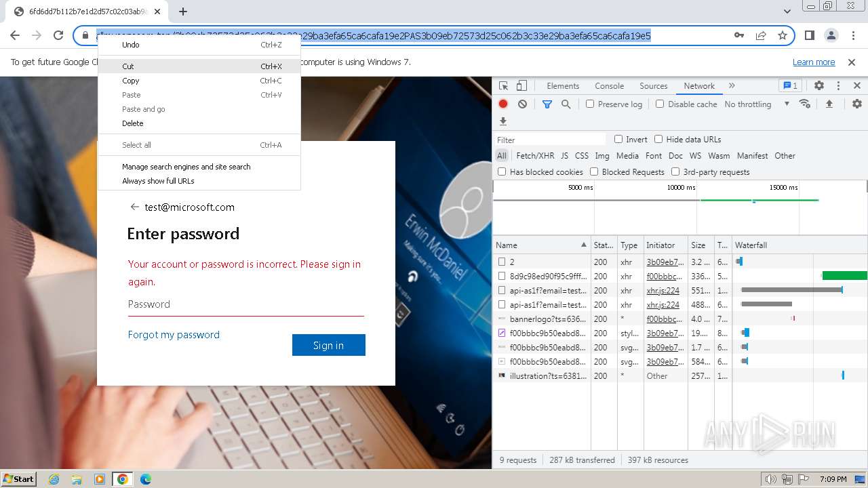Viewport: 868px width, 488px height.
Task: Check Blocked Requests checkbox
Action: pyautogui.click(x=594, y=172)
